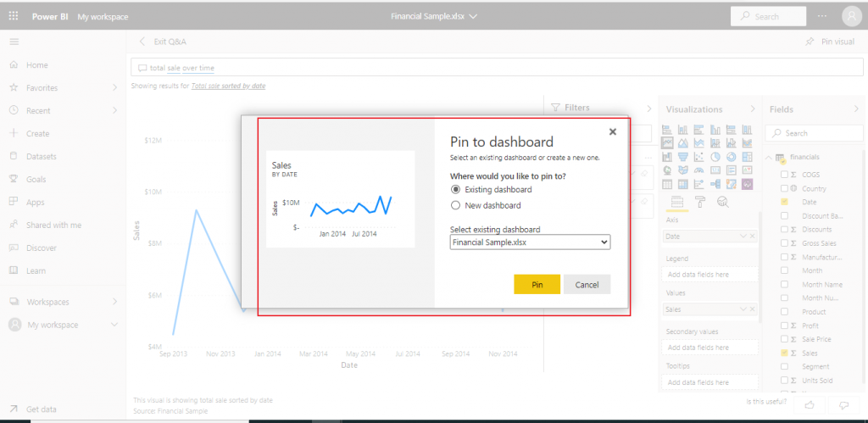Image resolution: width=868 pixels, height=423 pixels.
Task: Collapse the financials table tree
Action: 768,157
